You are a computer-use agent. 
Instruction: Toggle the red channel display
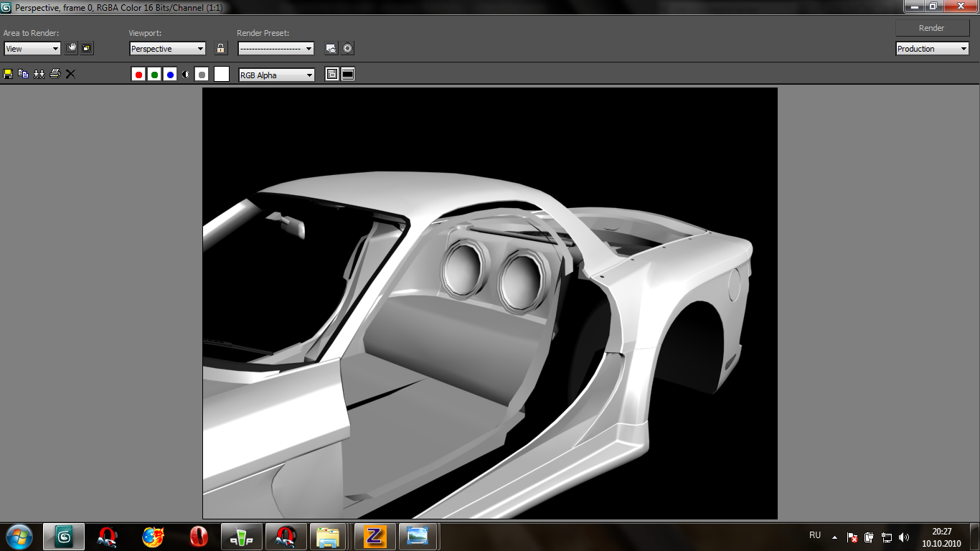point(138,75)
